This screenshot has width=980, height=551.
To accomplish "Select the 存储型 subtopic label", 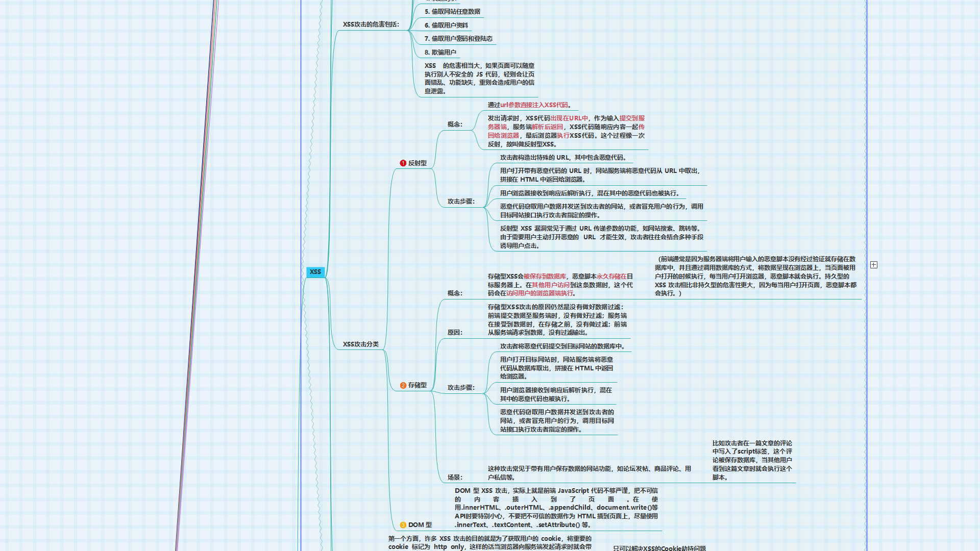I will (417, 385).
